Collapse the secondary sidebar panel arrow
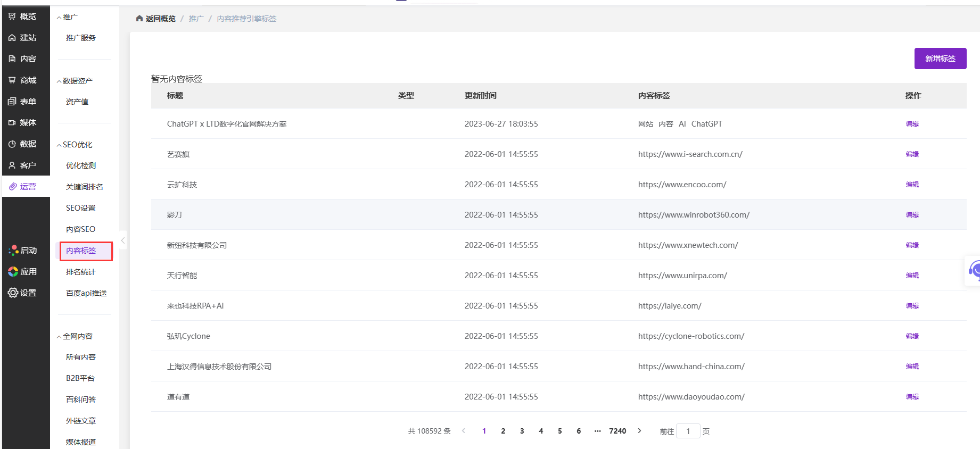The width and height of the screenshot is (980, 449). [x=123, y=240]
